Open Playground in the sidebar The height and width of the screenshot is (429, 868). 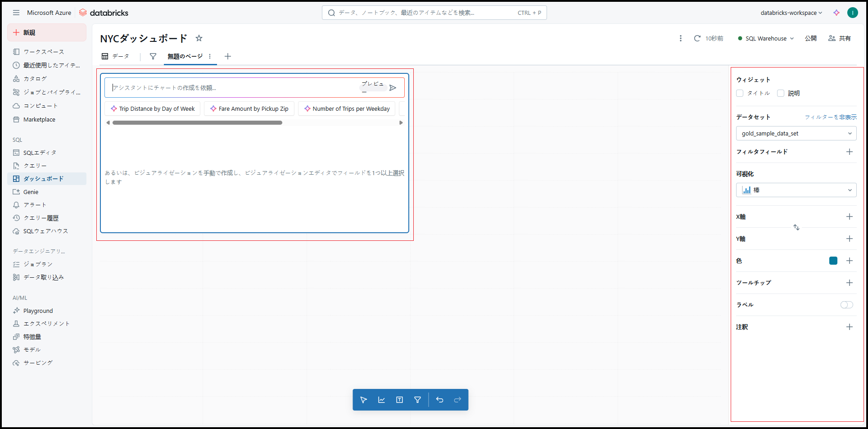point(47,311)
